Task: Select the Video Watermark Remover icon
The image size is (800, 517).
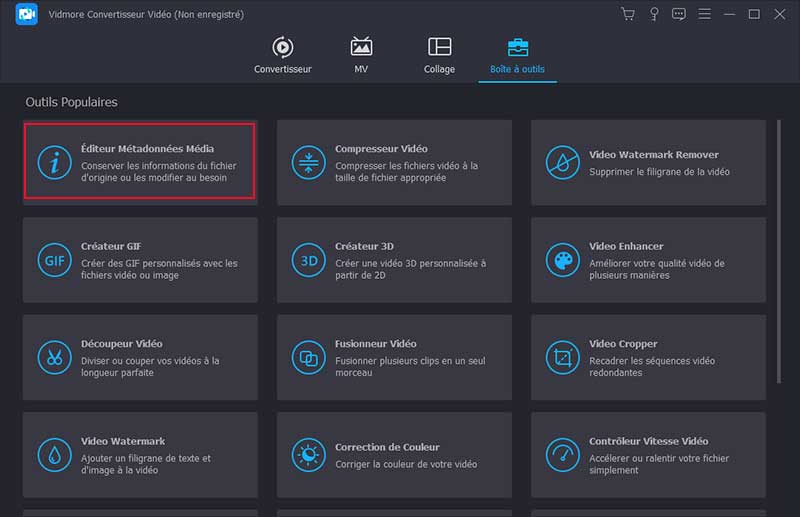Action: [x=562, y=163]
